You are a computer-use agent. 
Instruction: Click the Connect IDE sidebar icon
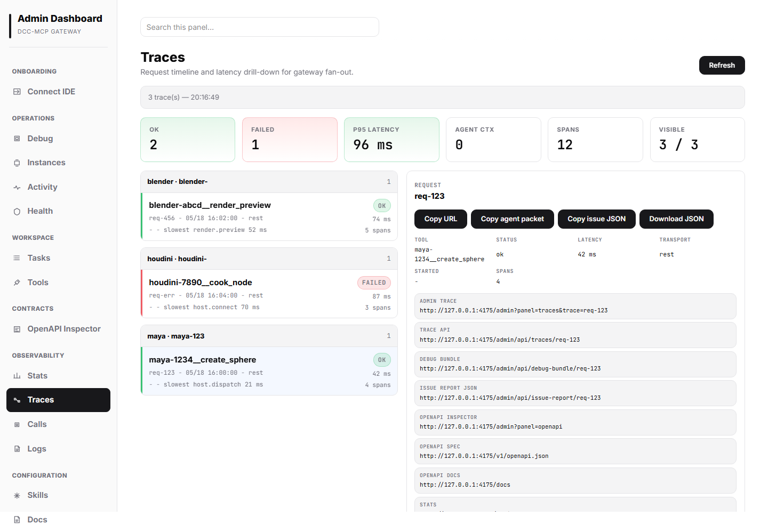point(17,92)
